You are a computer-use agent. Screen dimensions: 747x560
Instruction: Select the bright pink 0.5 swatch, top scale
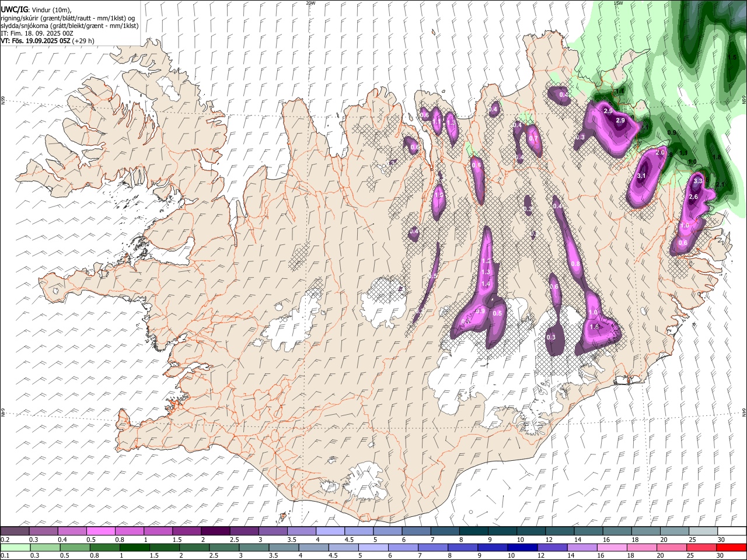tap(100, 531)
